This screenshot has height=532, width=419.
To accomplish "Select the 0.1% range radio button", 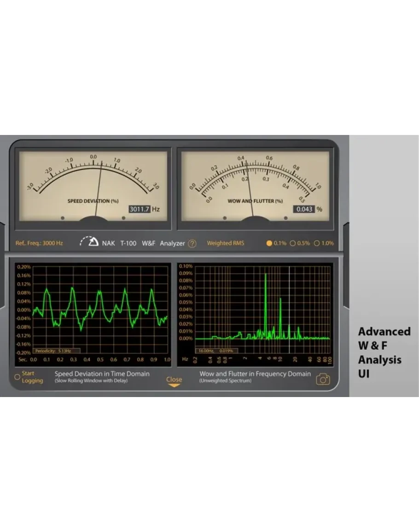I will pos(269,243).
